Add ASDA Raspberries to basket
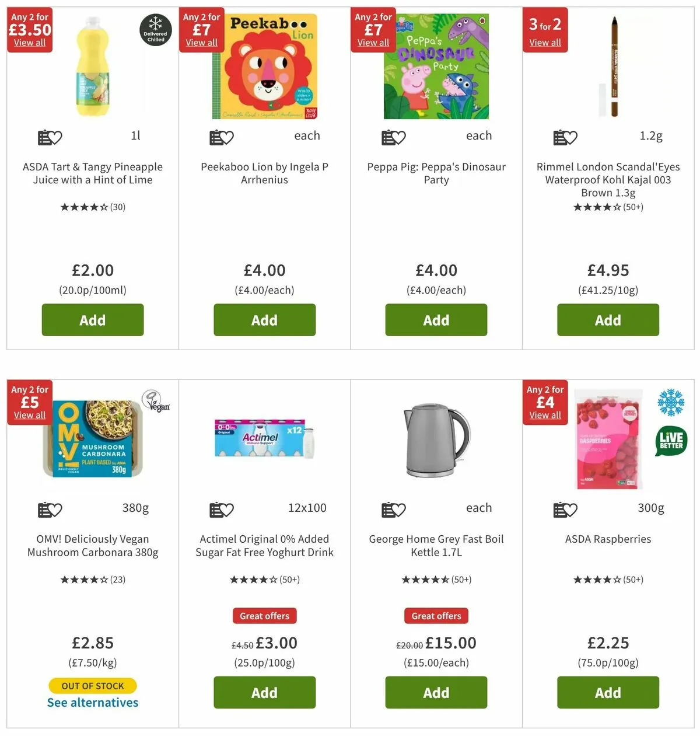Screen dimensions: 700x736 point(608,692)
